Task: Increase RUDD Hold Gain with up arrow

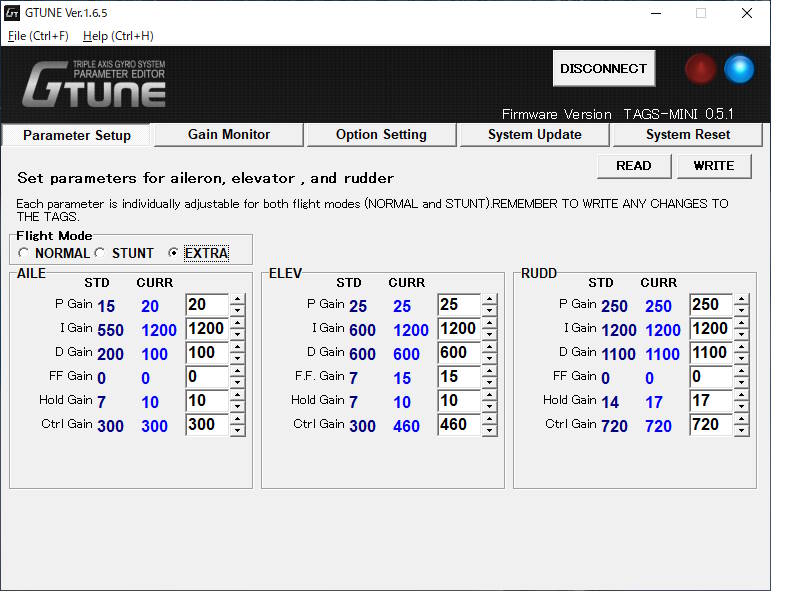Action: (x=741, y=395)
